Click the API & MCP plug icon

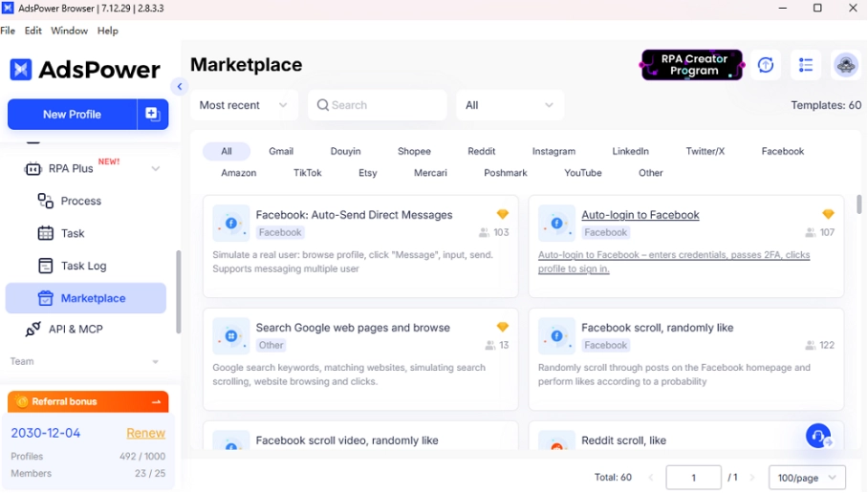(33, 330)
